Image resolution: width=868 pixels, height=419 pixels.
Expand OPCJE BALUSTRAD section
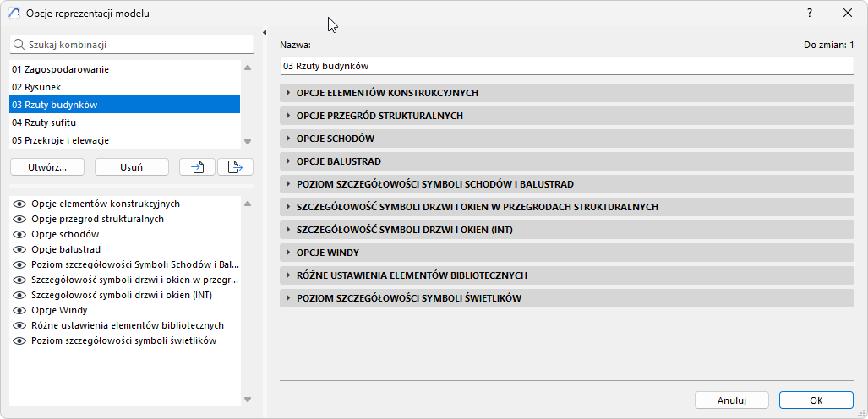[567, 161]
